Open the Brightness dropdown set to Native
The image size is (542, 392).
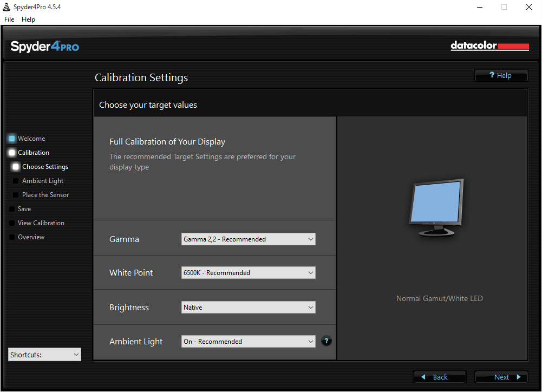click(x=248, y=308)
